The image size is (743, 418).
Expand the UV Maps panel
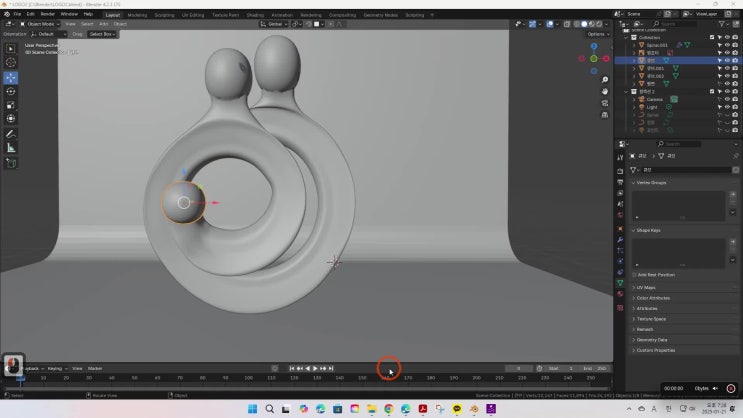pyautogui.click(x=646, y=287)
